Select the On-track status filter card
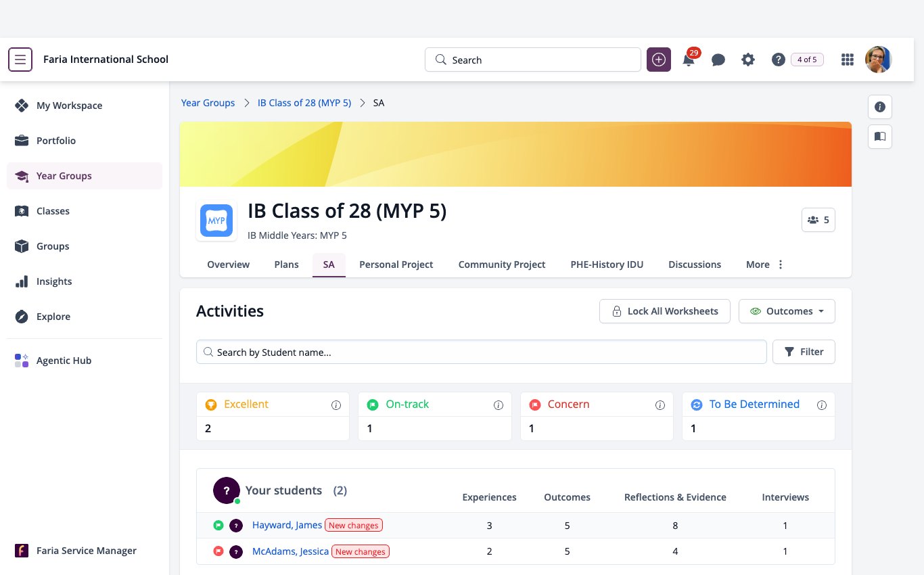Viewport: 924px width, 575px height. (435, 417)
